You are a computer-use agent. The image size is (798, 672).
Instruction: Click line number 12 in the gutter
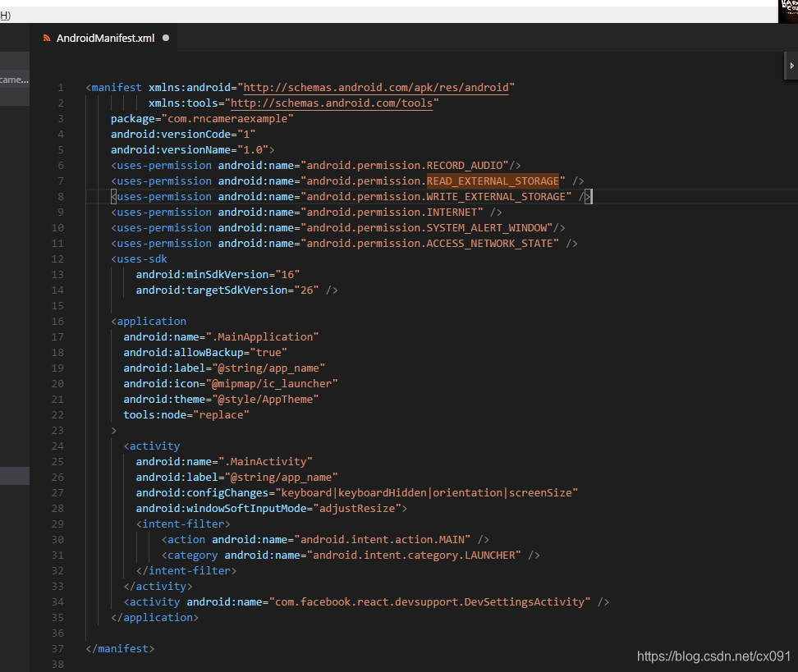pyautogui.click(x=57, y=259)
